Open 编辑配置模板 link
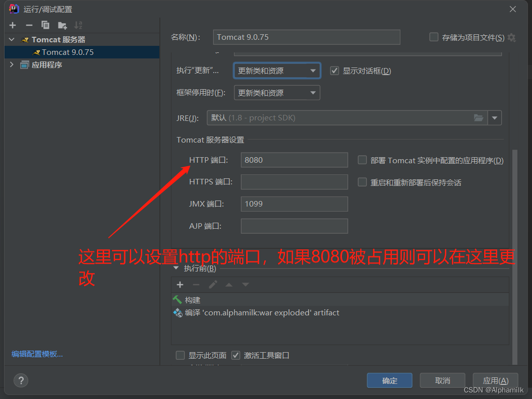 37,354
